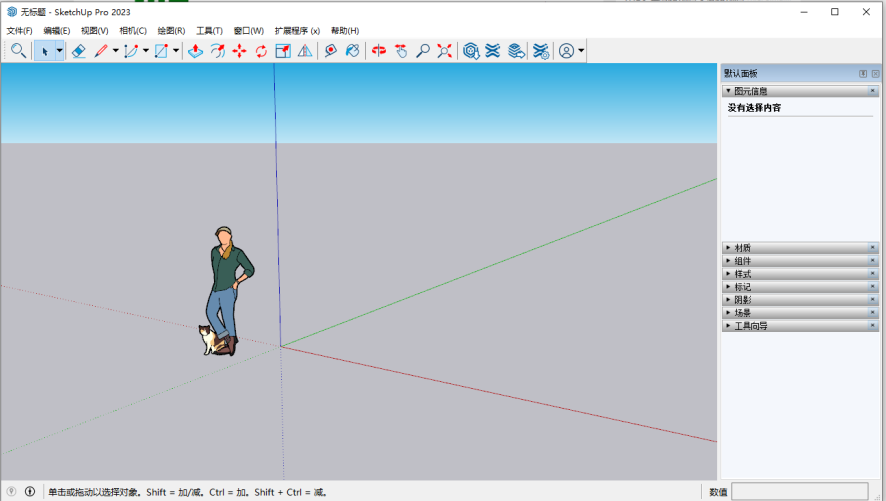886x501 pixels.
Task: Close the 材质 section with its x
Action: coord(872,247)
